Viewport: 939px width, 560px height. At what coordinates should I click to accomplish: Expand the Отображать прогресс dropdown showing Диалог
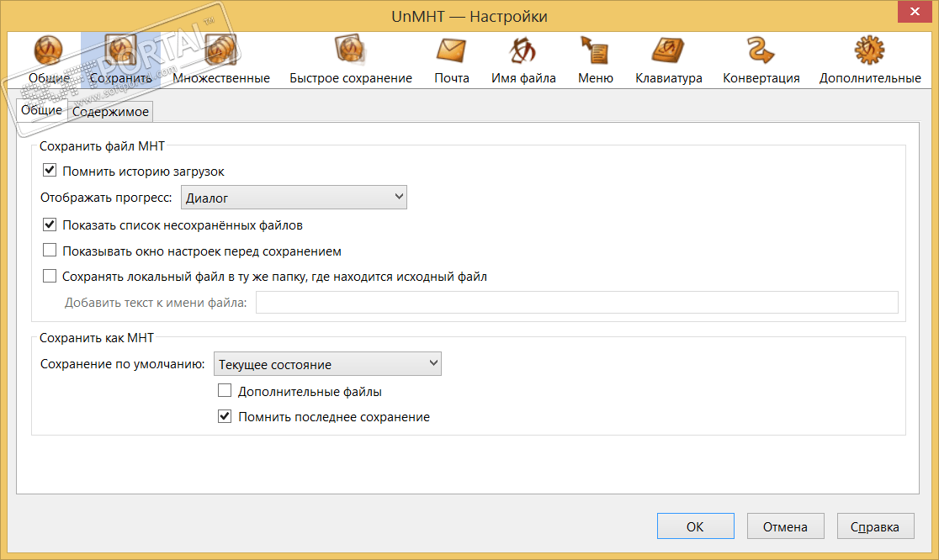coord(294,198)
